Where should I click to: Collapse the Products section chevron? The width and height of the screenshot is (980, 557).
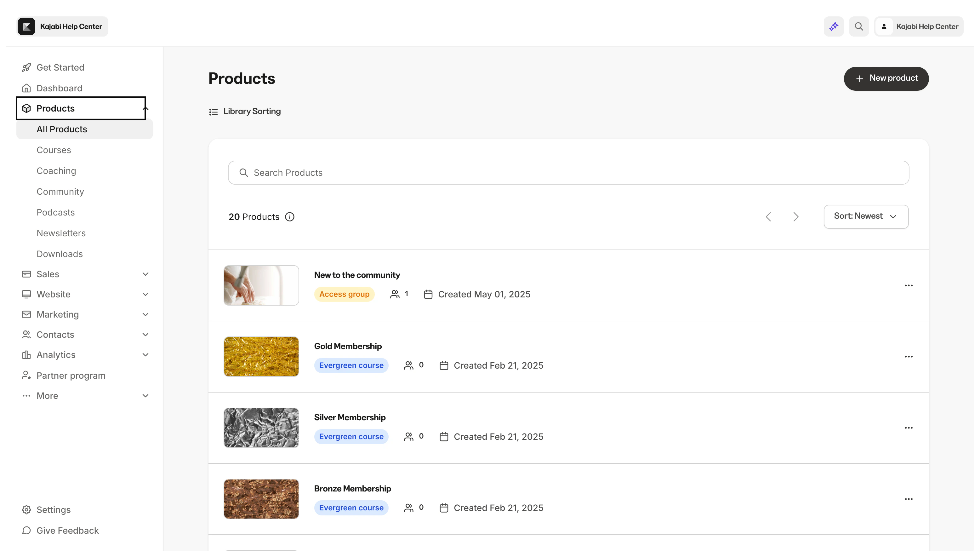click(145, 109)
